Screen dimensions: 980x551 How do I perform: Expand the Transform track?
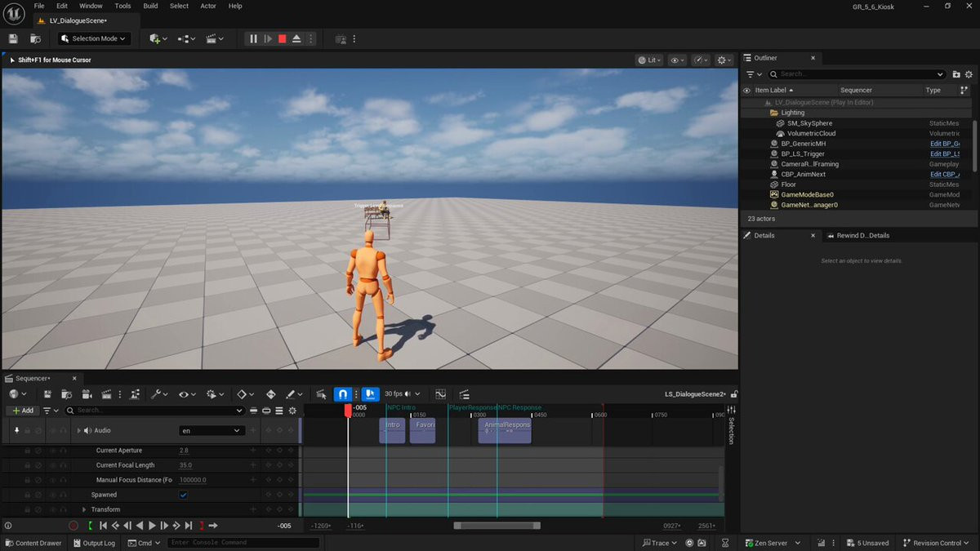[x=84, y=509]
